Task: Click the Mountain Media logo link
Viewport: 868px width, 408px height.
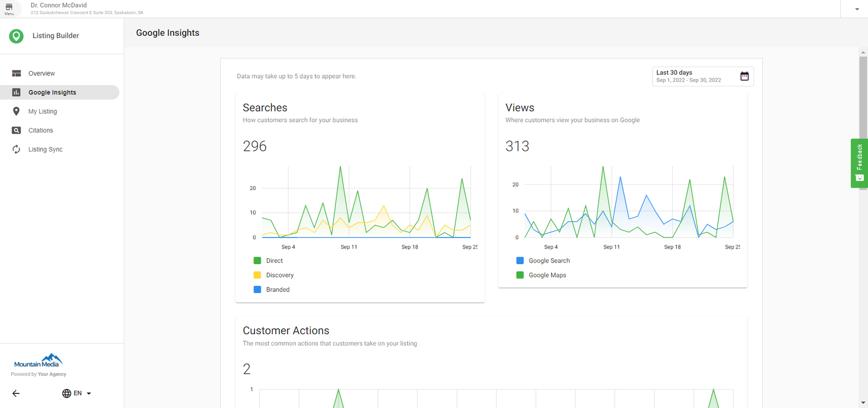Action: [x=38, y=361]
